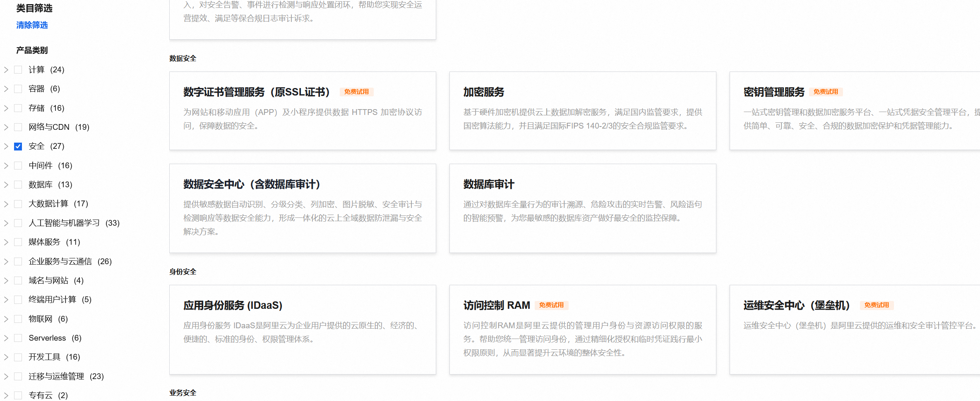Image resolution: width=980 pixels, height=401 pixels.
Task: Expand the 容器 category chevron
Action: click(x=6, y=89)
